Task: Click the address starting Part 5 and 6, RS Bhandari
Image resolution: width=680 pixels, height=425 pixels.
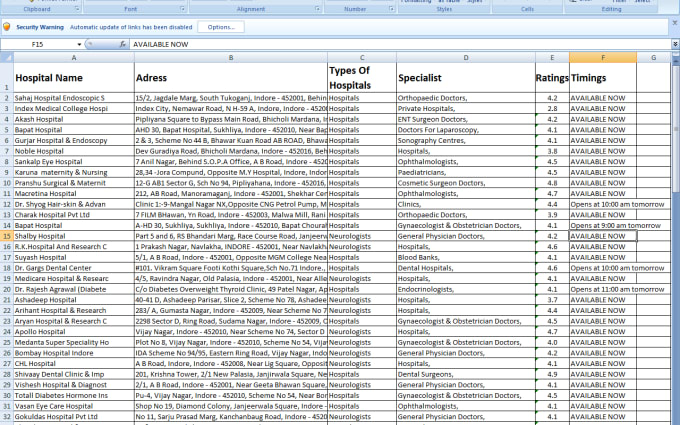Action: [x=231, y=236]
